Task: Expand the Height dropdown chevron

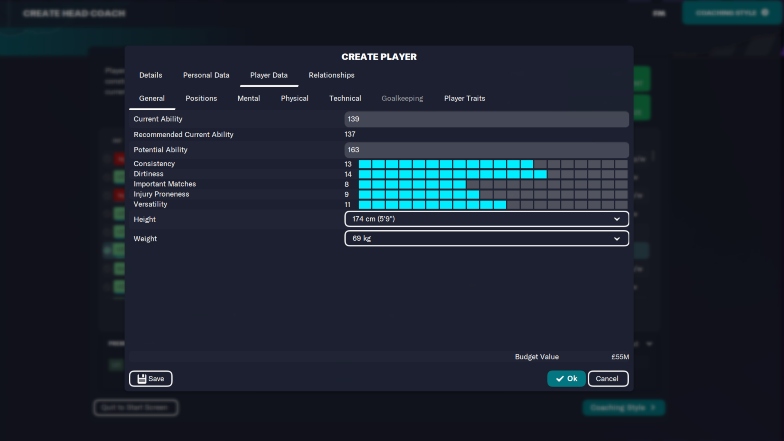Action: (617, 219)
